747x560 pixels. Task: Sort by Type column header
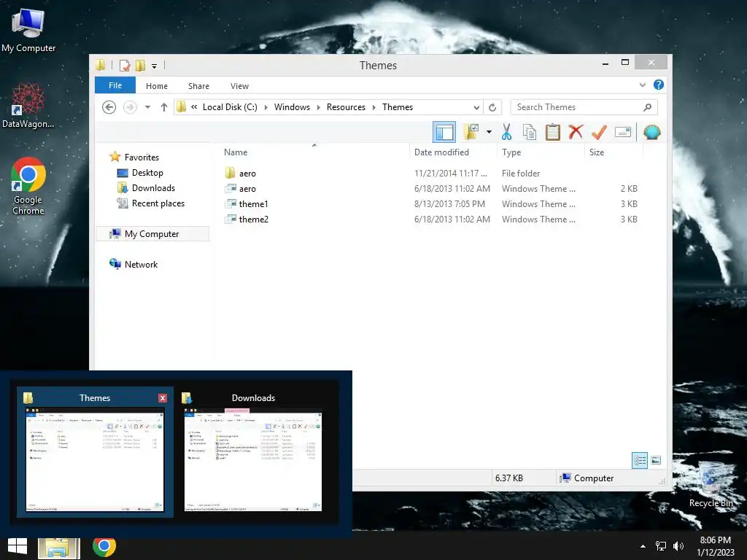point(511,152)
